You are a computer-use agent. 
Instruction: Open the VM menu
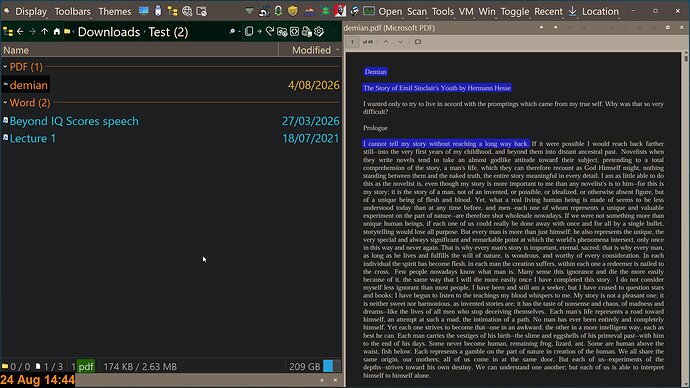tap(466, 11)
